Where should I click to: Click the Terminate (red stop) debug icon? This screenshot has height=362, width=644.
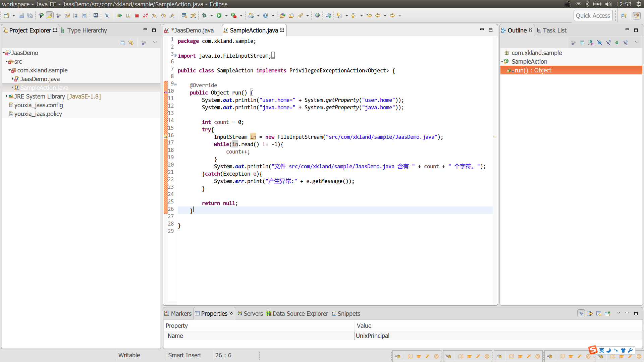137,15
